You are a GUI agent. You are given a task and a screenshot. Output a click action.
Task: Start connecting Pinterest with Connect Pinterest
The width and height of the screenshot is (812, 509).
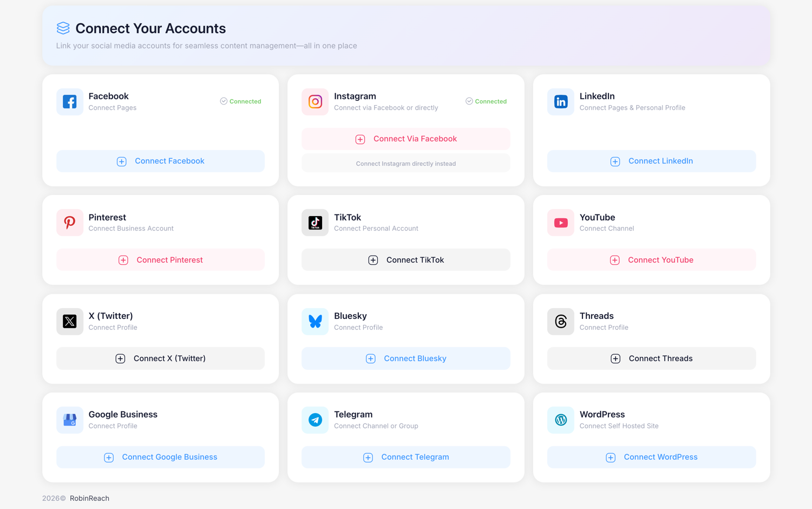(161, 260)
